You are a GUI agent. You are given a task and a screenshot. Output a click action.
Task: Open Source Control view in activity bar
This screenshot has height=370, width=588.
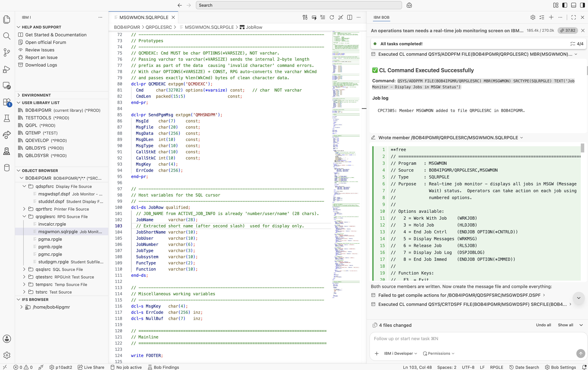click(7, 52)
